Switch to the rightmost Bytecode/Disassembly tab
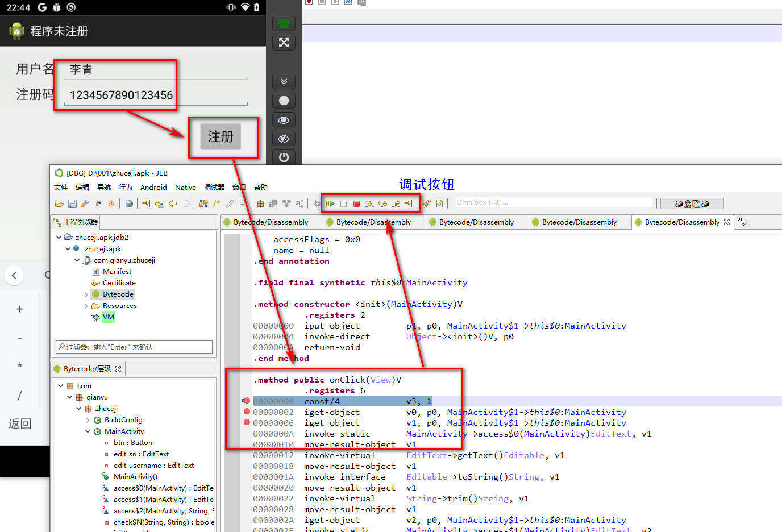782x532 pixels. pos(682,222)
